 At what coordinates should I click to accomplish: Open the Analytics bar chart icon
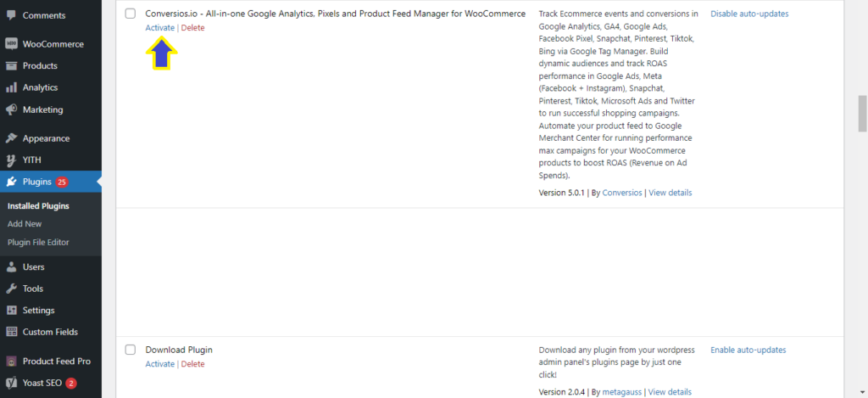coord(11,87)
